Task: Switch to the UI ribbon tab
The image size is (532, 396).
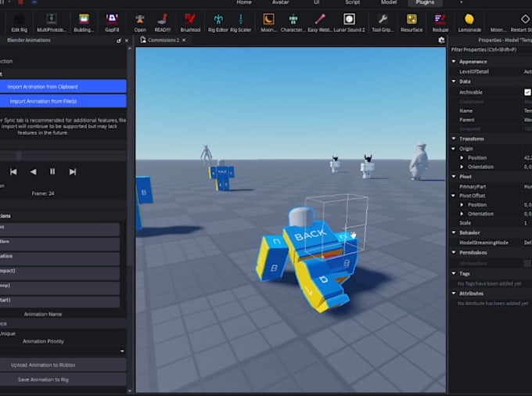Action: [x=316, y=2]
